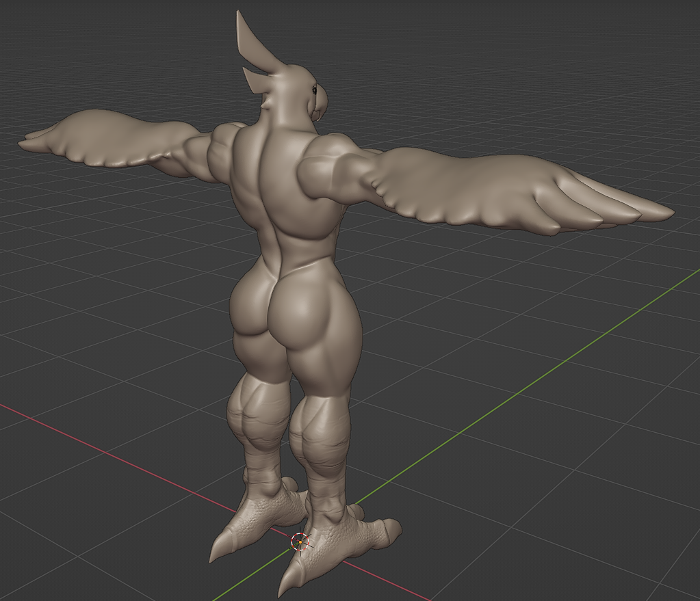
Task: Click the 3D cursor at the feet
Action: click(300, 542)
